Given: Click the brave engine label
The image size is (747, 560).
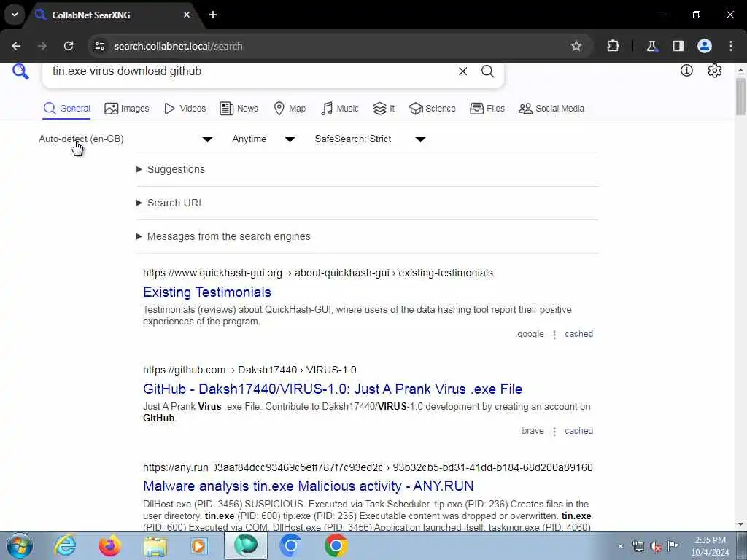Looking at the screenshot, I should pyautogui.click(x=533, y=431).
